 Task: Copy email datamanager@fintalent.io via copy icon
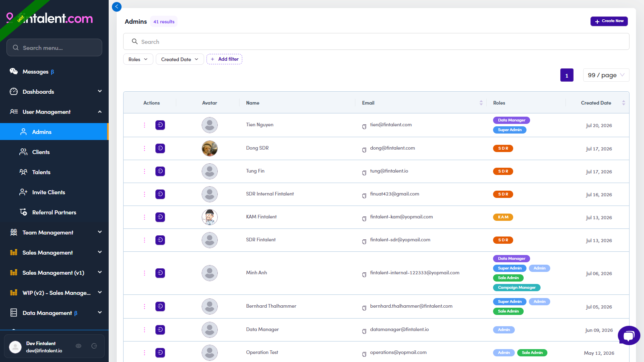coord(364,331)
